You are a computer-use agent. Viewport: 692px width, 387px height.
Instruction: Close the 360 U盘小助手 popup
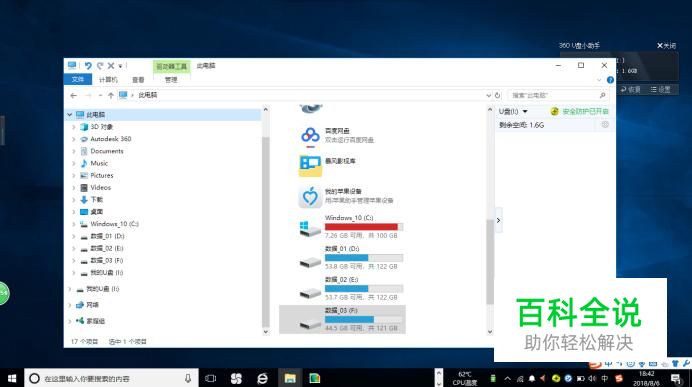click(x=666, y=45)
